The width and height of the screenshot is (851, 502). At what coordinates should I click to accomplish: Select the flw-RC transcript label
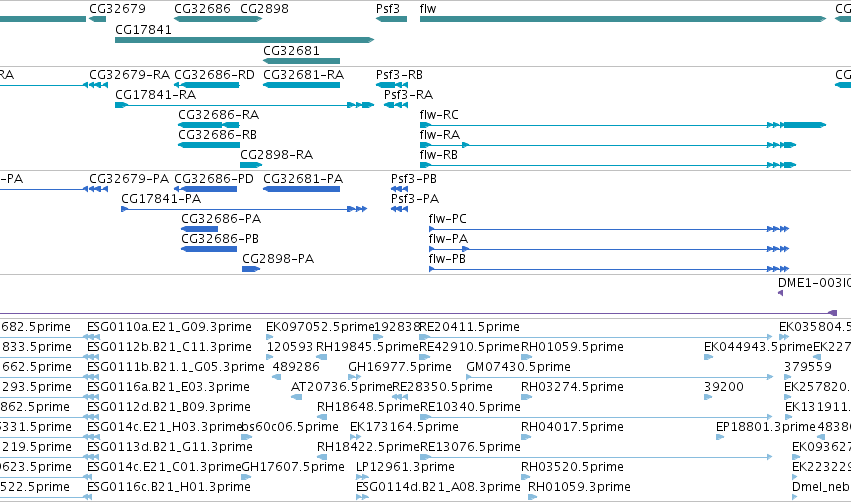pyautogui.click(x=439, y=115)
